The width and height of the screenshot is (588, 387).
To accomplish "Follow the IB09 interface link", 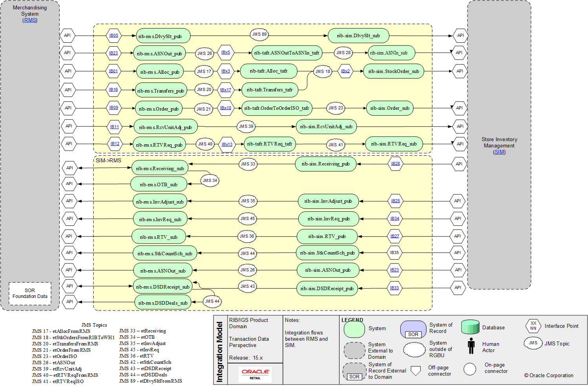I will click(x=114, y=107).
